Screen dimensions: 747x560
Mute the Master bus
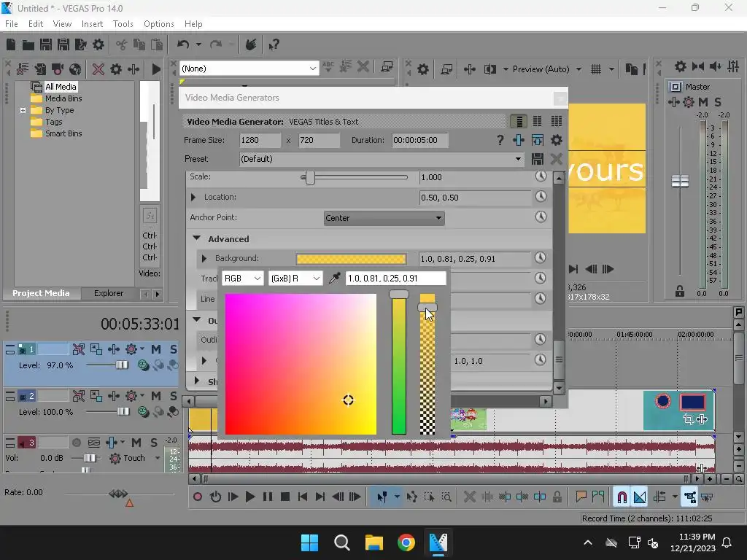coord(703,102)
